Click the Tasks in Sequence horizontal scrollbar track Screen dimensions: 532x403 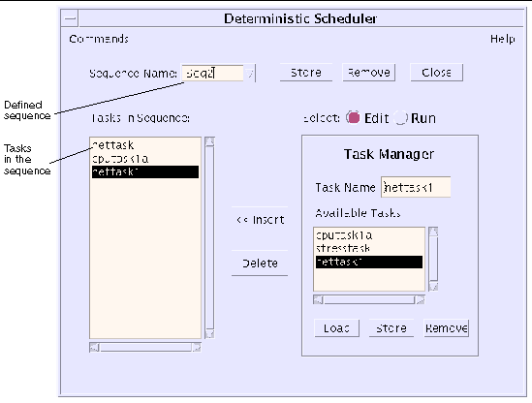tap(145, 348)
